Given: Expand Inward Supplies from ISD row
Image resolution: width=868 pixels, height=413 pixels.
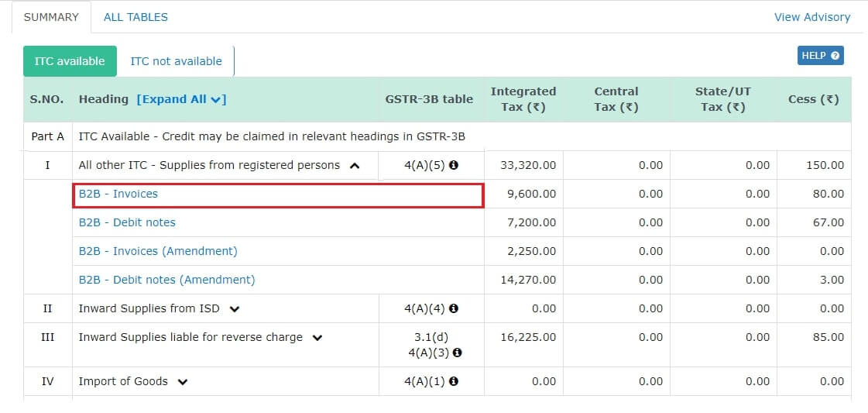Looking at the screenshot, I should click(235, 309).
